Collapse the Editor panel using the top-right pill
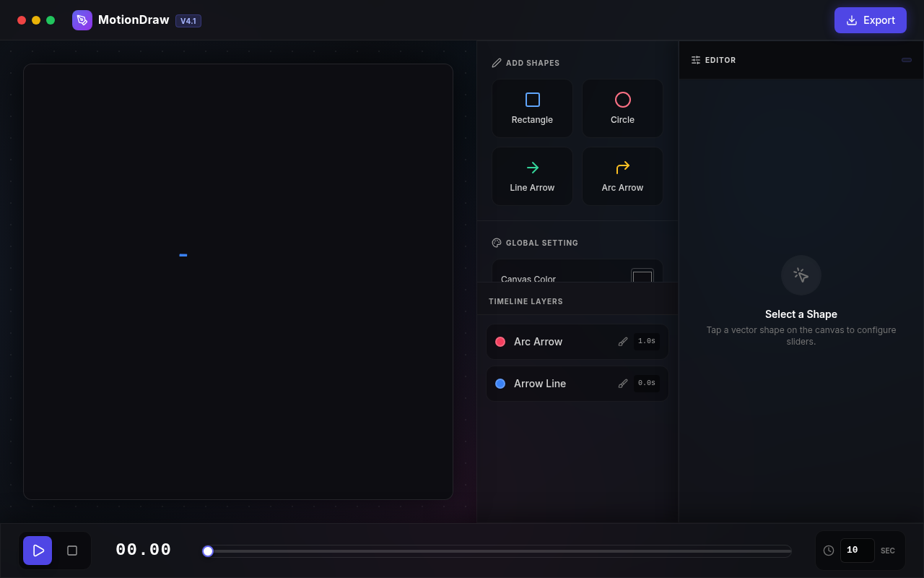 (907, 60)
